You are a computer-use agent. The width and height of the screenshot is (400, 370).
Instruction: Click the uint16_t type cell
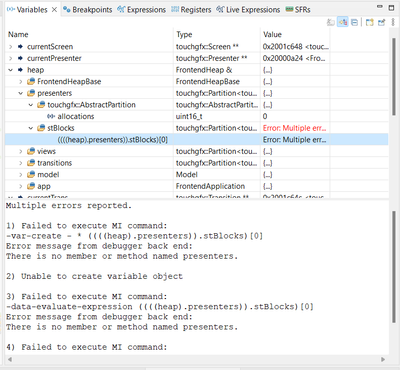tap(189, 117)
